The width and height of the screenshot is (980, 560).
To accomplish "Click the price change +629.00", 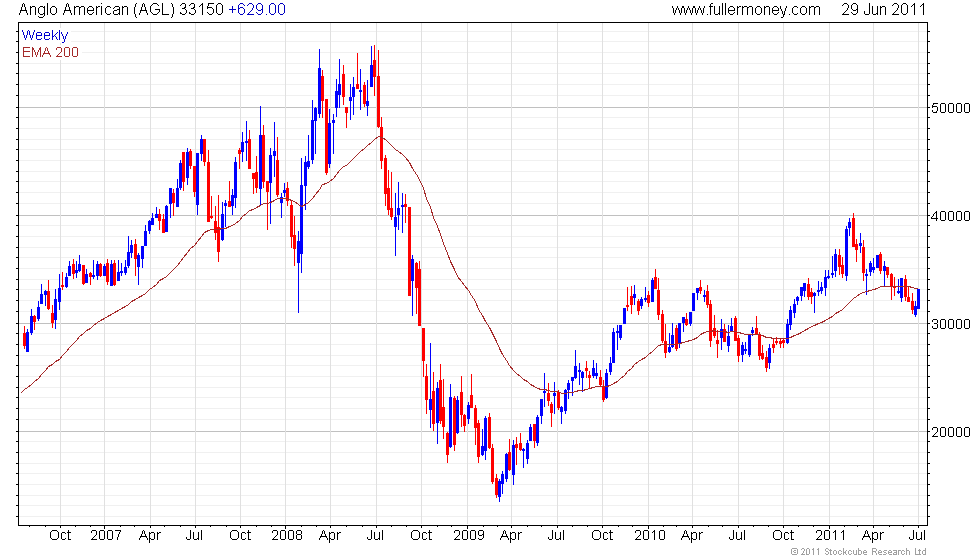I will pyautogui.click(x=257, y=10).
